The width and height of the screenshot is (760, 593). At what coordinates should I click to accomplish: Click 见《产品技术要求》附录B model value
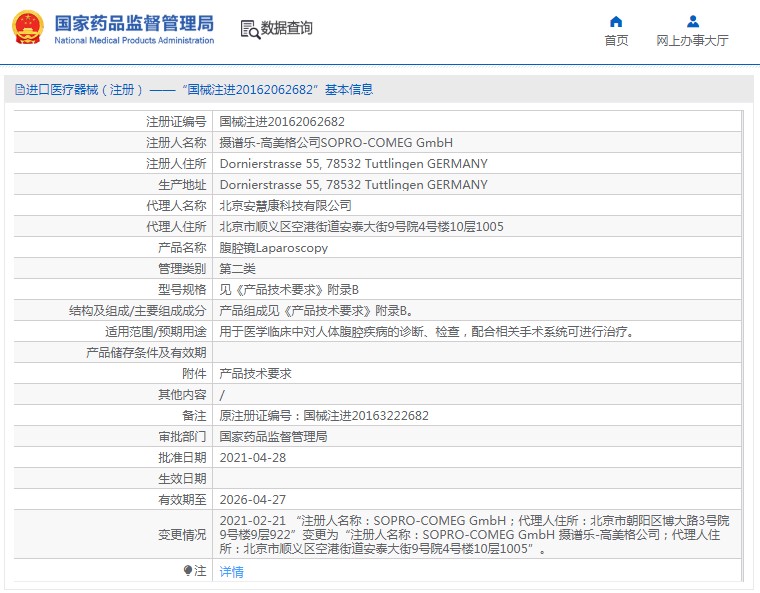click(x=289, y=289)
